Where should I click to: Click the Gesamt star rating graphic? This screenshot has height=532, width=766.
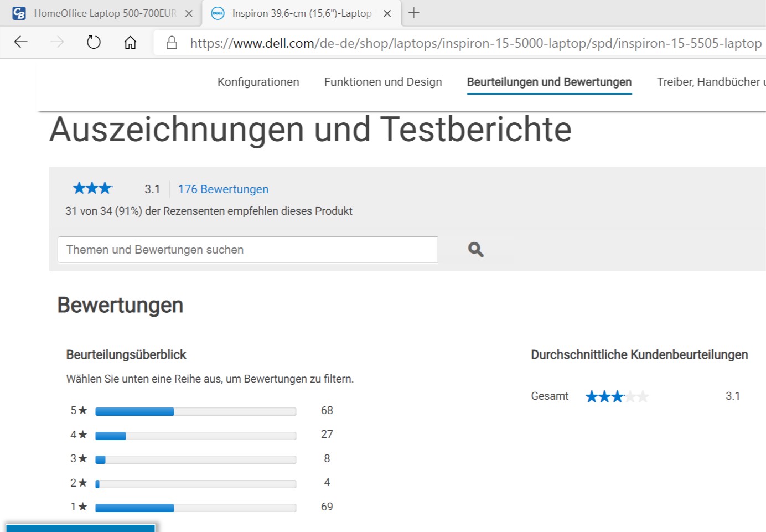click(617, 396)
